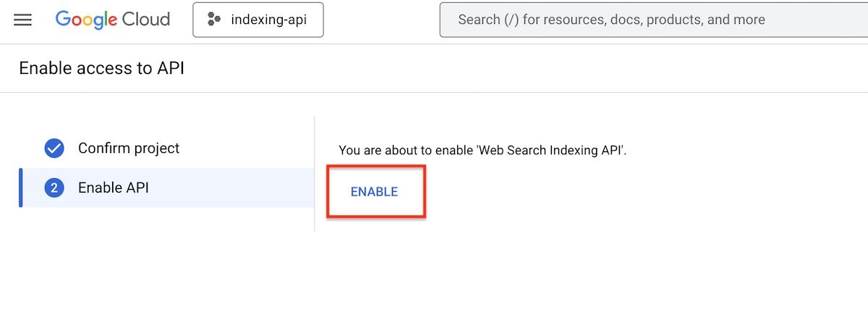The image size is (868, 331).
Task: Click the 'Enable access to API' heading
Action: (101, 68)
